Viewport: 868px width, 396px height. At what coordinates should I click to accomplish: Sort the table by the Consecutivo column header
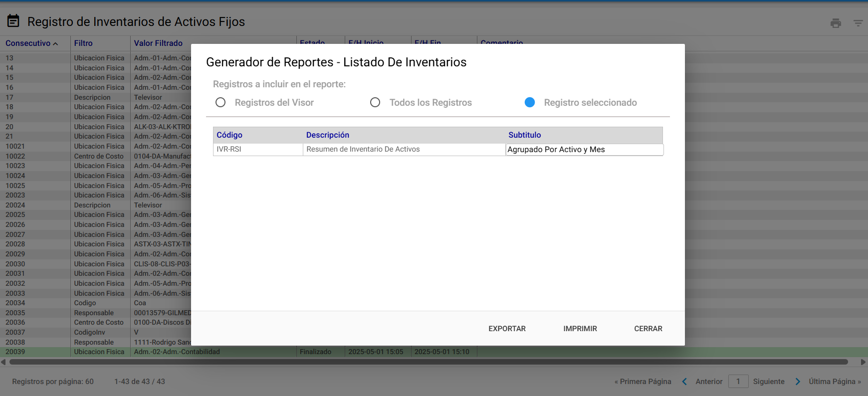coord(31,43)
